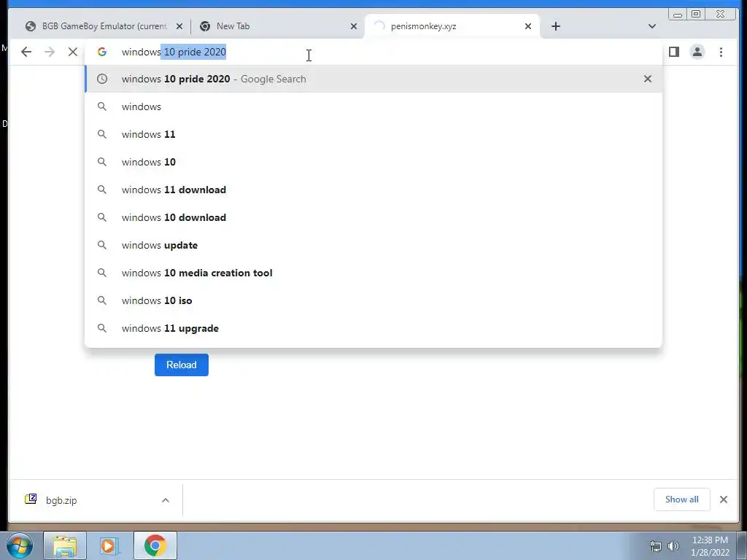Click search icon beside 'windows 11'
747x560 pixels.
click(x=102, y=134)
